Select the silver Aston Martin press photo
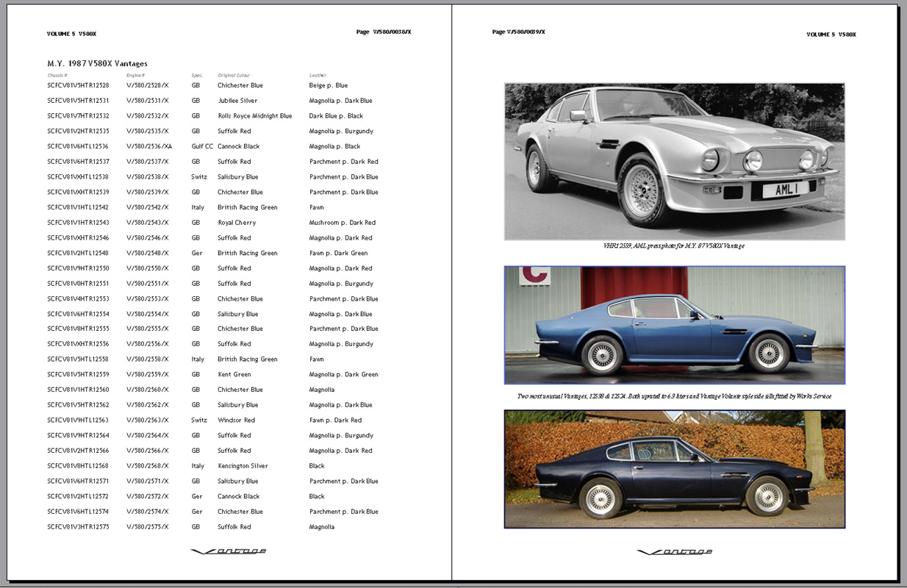Image resolution: width=907 pixels, height=588 pixels. (x=674, y=161)
